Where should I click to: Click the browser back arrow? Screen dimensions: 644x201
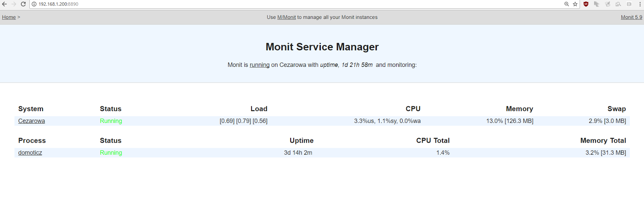tap(4, 4)
